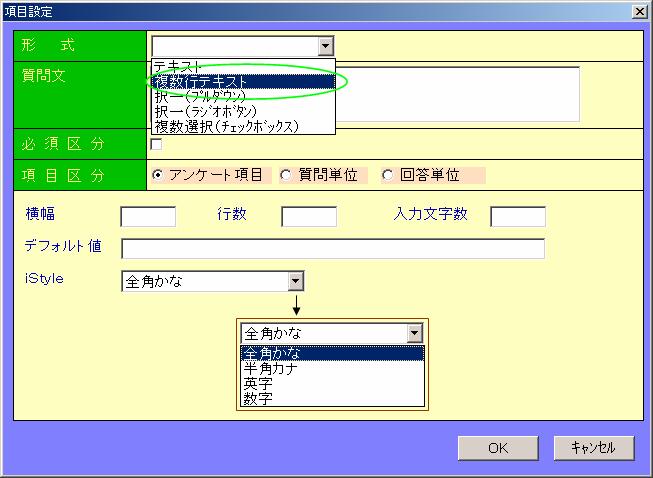Choose 半角カナ from the expanded list
Screen dimensions: 653x478
332,368
